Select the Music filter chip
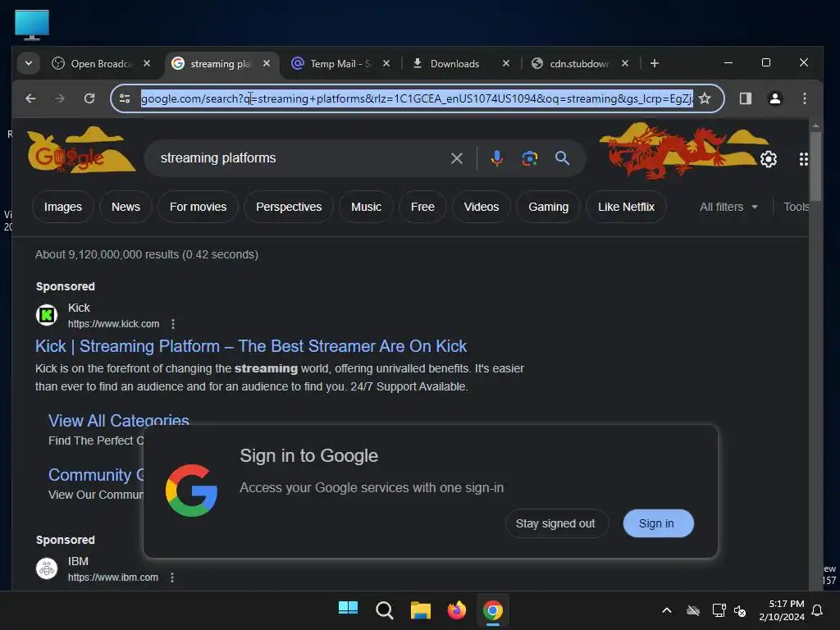The height and width of the screenshot is (630, 840). 367,207
